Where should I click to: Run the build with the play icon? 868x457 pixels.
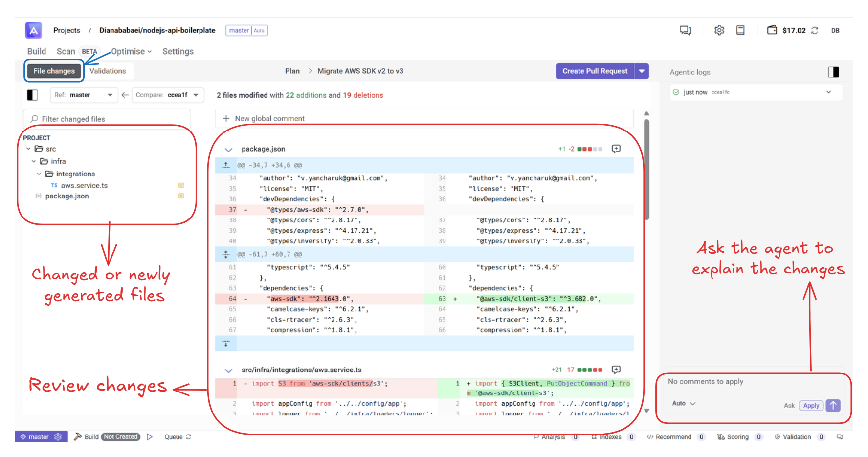coord(150,437)
